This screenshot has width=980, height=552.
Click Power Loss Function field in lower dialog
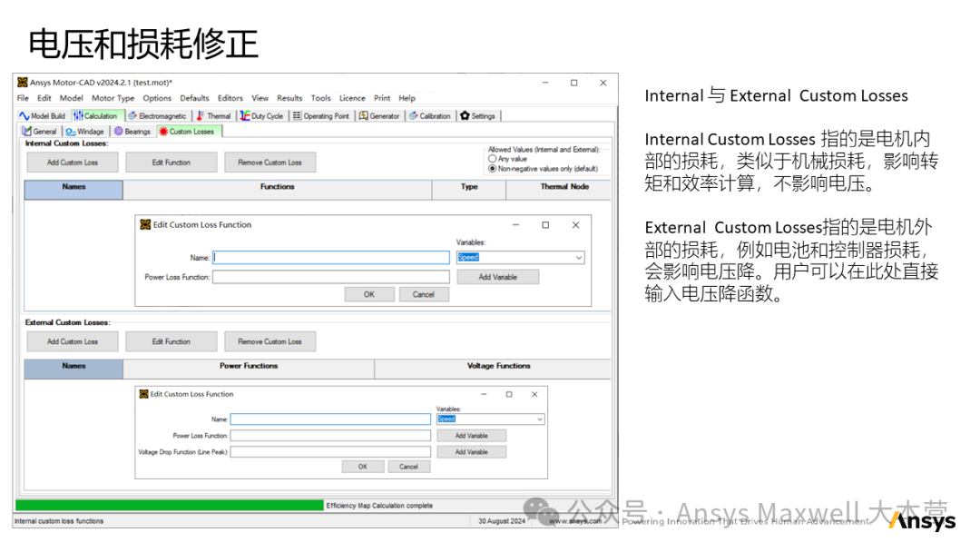330,436
